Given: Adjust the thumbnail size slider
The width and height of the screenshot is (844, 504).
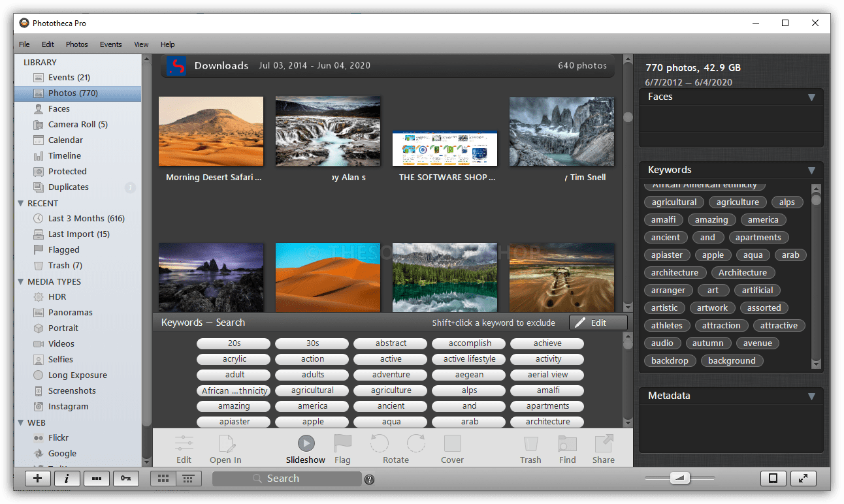Looking at the screenshot, I should (x=679, y=479).
